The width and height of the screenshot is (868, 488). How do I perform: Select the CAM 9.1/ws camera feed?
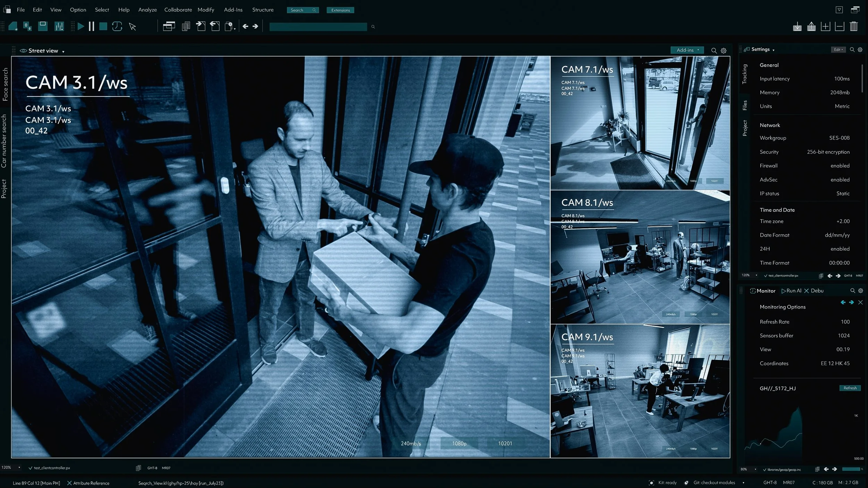[640, 391]
